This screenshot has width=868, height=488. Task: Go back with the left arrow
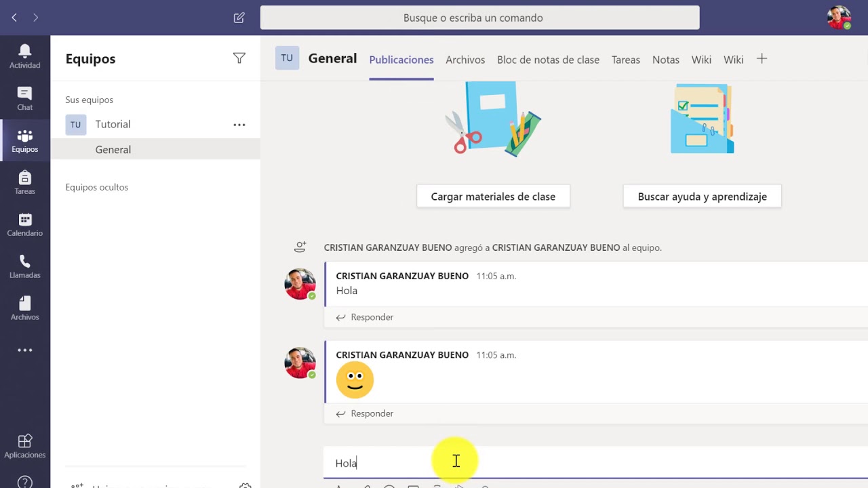[14, 18]
